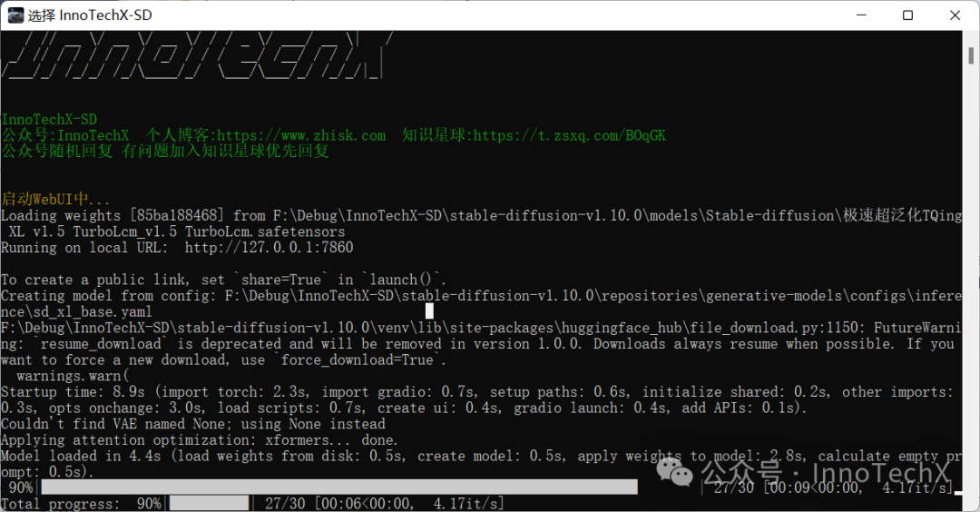The image size is (980, 512).
Task: Click the line '公众号随机回复 有问题加入知识星球优先回复'
Action: coord(165,152)
